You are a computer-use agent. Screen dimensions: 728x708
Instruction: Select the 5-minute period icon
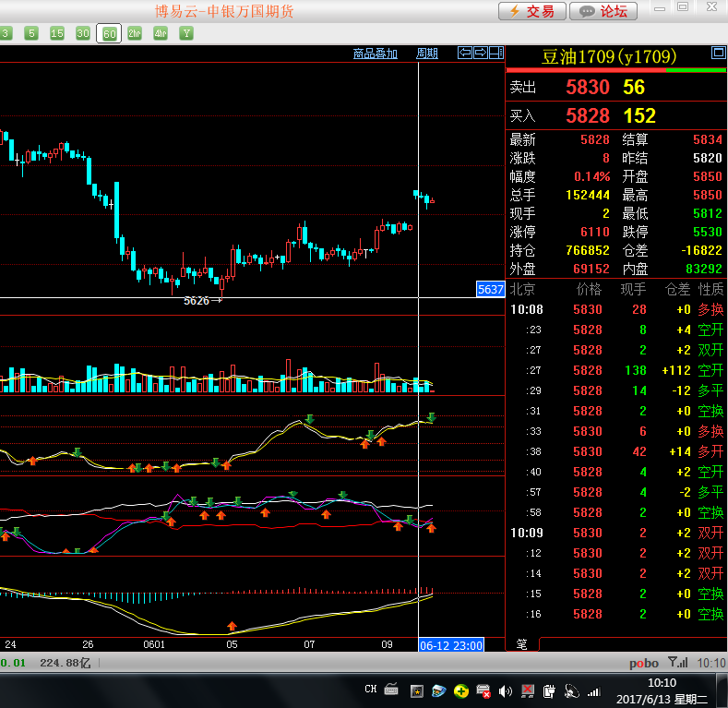[31, 33]
